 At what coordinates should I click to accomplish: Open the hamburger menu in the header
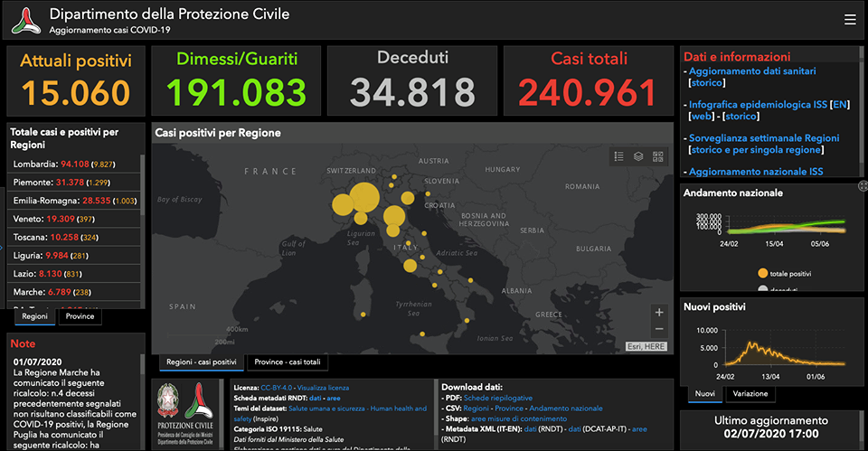[849, 20]
